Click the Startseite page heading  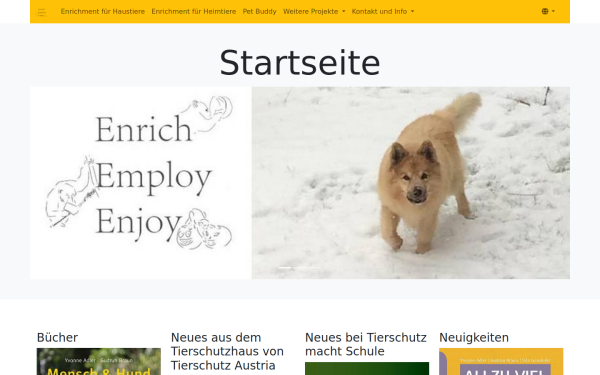300,63
